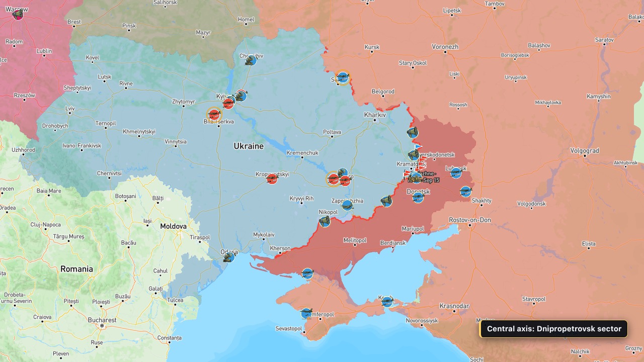The image size is (644, 362).
Task: Click the Mykolaiv city label
Action: point(264,234)
